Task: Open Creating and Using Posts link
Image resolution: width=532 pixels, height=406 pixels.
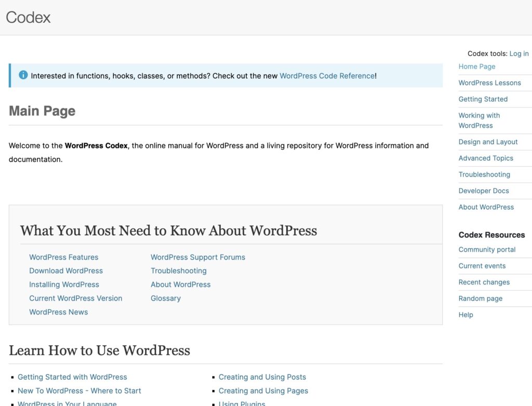Action: 262,377
